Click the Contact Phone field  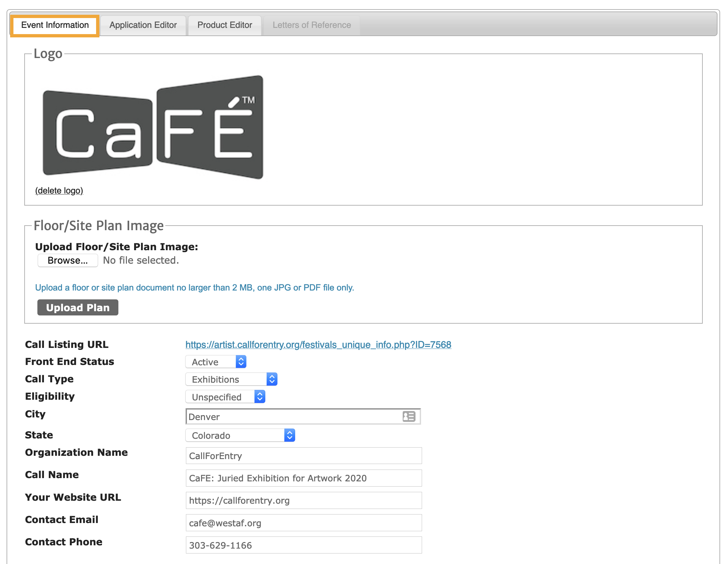(x=304, y=546)
